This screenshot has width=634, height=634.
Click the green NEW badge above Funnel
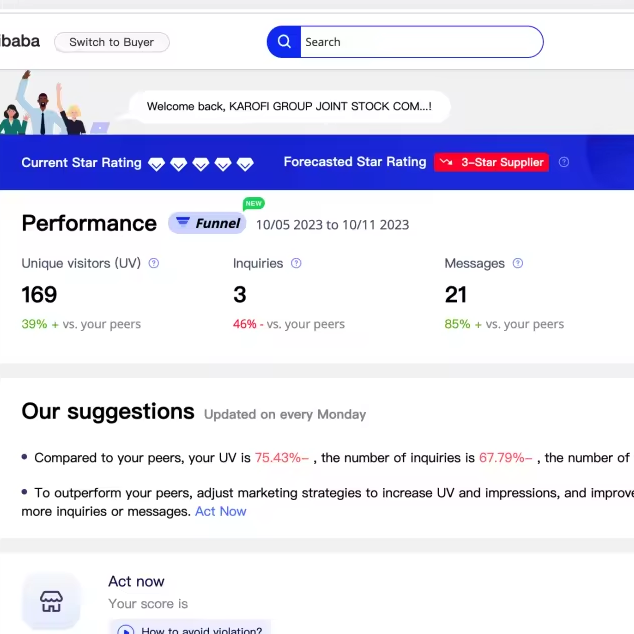pos(254,203)
